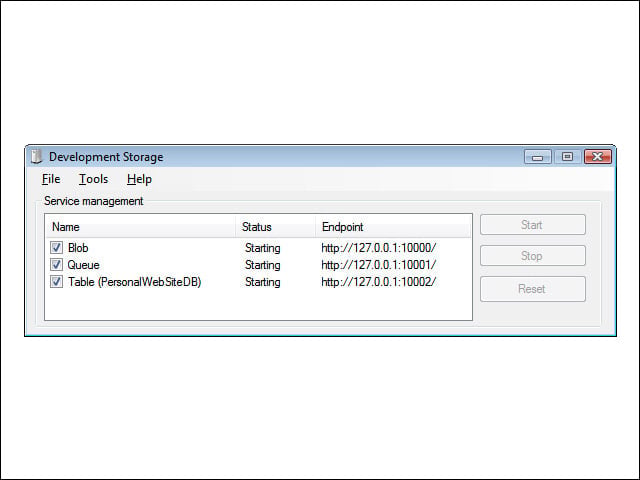This screenshot has width=640, height=480.
Task: Uncheck the Table (PersonalWebSiteDB) checkbox
Action: (x=56, y=282)
